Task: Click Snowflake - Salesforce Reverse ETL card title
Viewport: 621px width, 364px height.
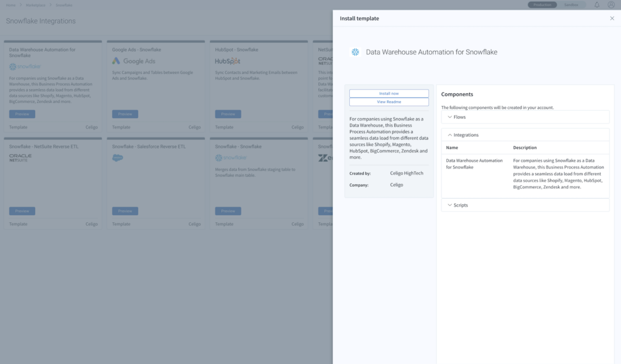Action: (x=149, y=147)
